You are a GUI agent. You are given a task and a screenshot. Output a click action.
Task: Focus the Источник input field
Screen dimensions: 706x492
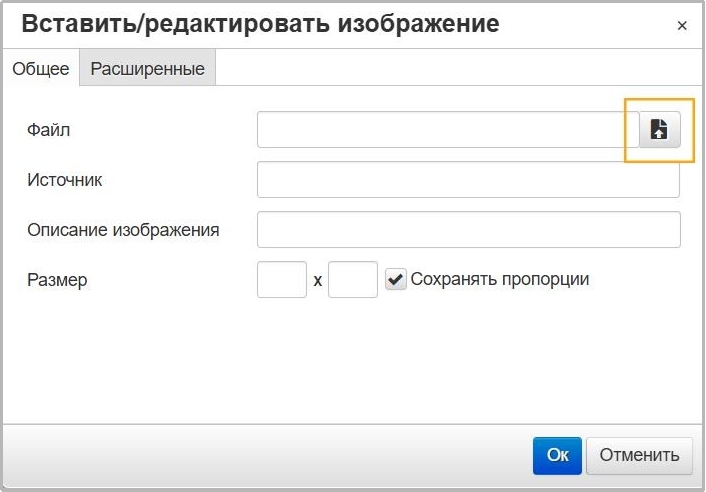pos(468,180)
